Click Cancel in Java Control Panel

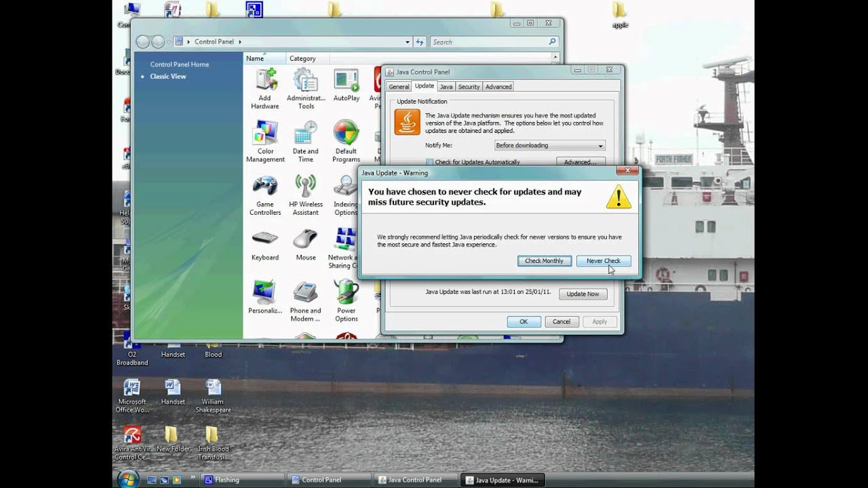click(561, 322)
